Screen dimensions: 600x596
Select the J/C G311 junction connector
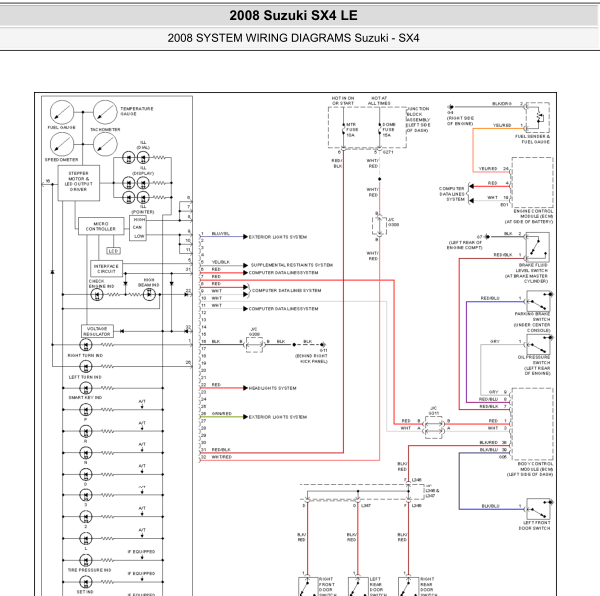(434, 427)
